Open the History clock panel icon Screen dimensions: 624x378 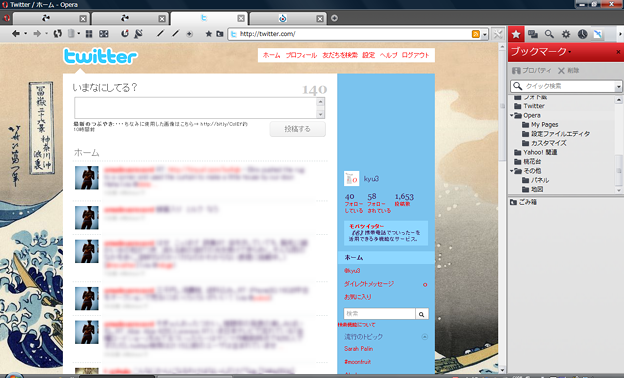tap(583, 34)
